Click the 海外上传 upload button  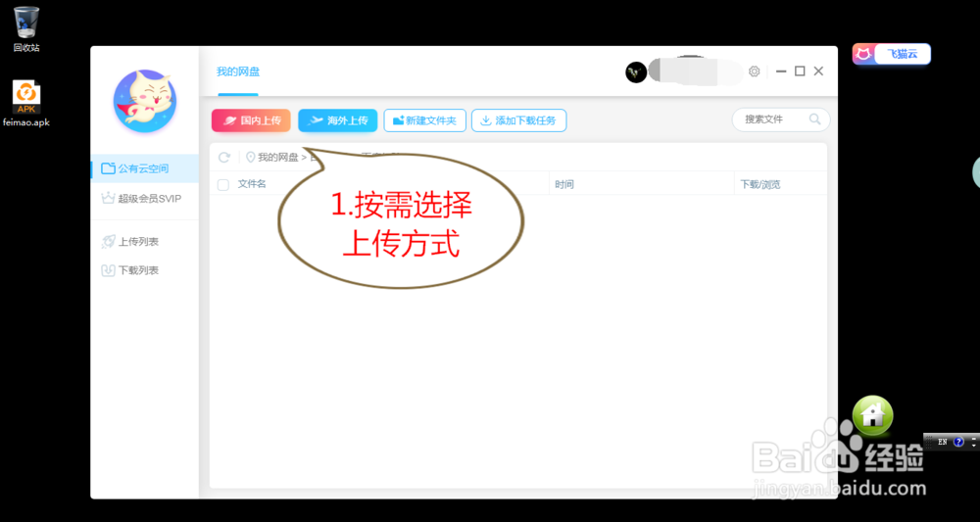(x=337, y=120)
